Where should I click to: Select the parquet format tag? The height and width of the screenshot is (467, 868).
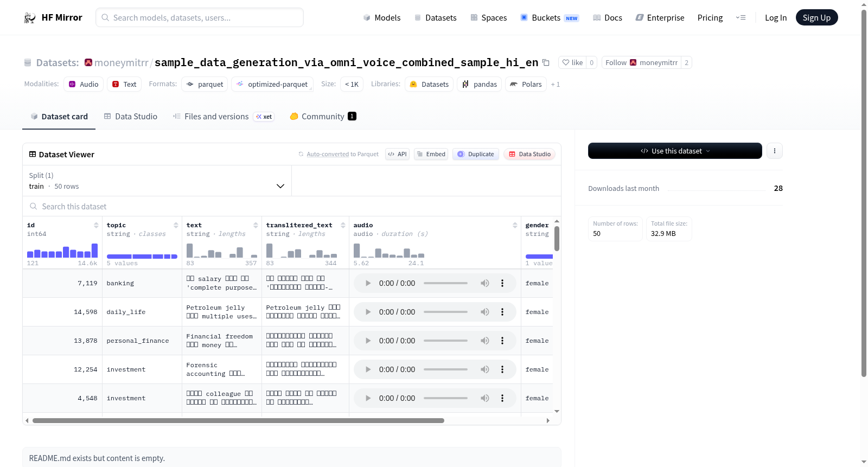(x=205, y=85)
